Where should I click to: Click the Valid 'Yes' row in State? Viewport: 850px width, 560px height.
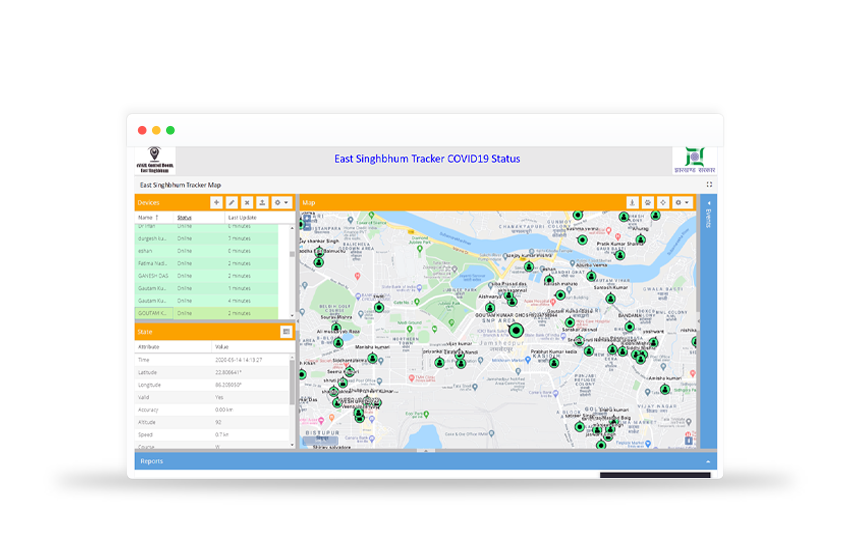point(212,397)
